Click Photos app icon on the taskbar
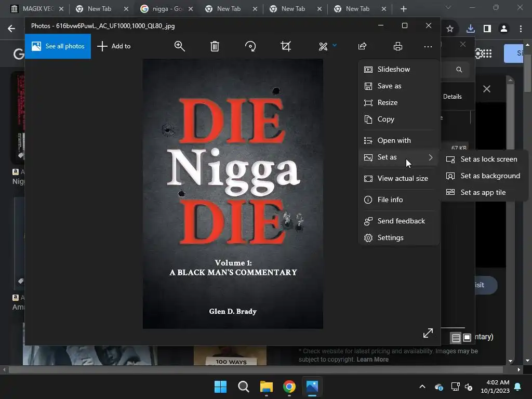This screenshot has width=532, height=399. pyautogui.click(x=312, y=387)
